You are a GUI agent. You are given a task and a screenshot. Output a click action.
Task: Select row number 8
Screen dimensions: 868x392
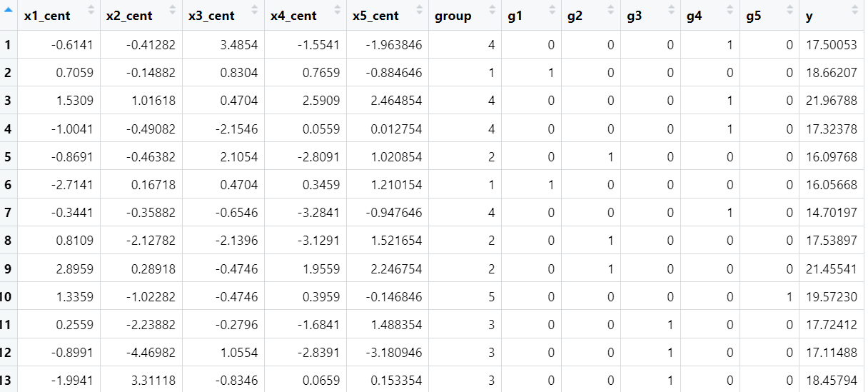tap(9, 241)
